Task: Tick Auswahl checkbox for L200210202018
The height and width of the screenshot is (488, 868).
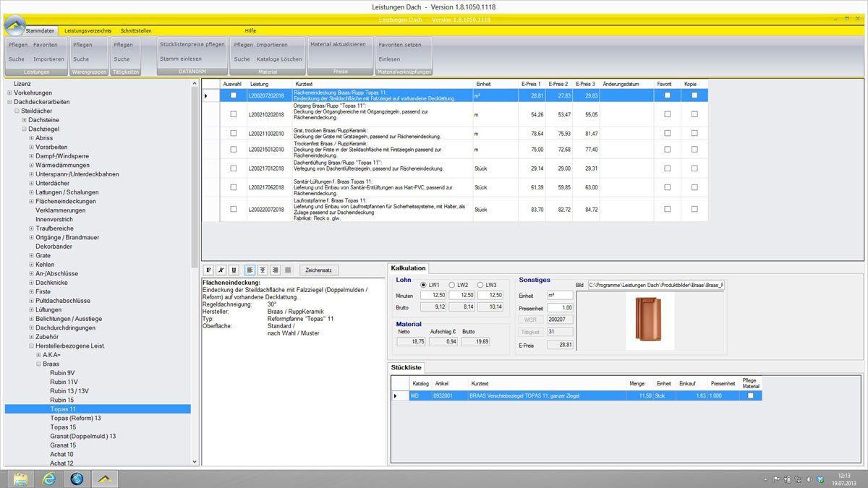Action: pos(233,114)
